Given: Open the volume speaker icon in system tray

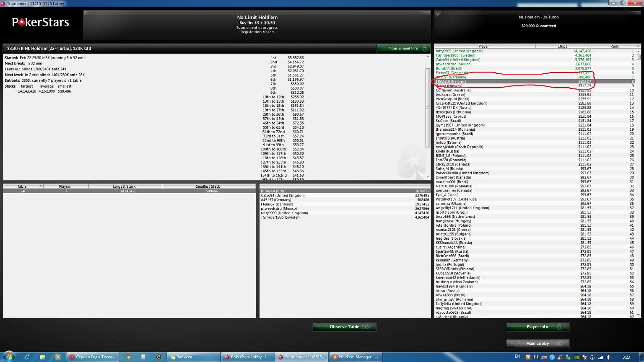Looking at the screenshot, I should point(608,357).
